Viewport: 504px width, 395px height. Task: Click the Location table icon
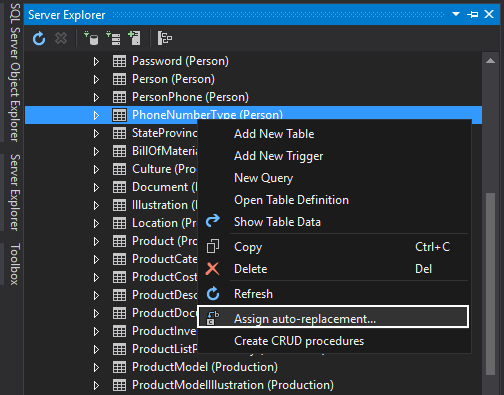tap(119, 223)
